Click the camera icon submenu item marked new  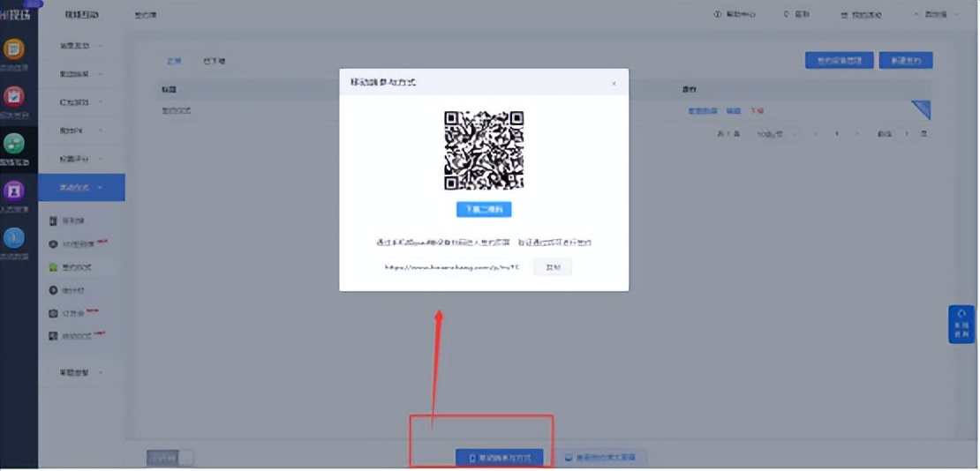[x=74, y=313]
